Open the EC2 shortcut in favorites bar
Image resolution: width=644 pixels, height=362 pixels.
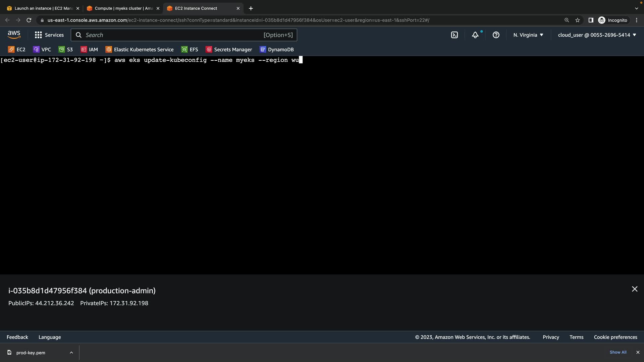click(17, 50)
